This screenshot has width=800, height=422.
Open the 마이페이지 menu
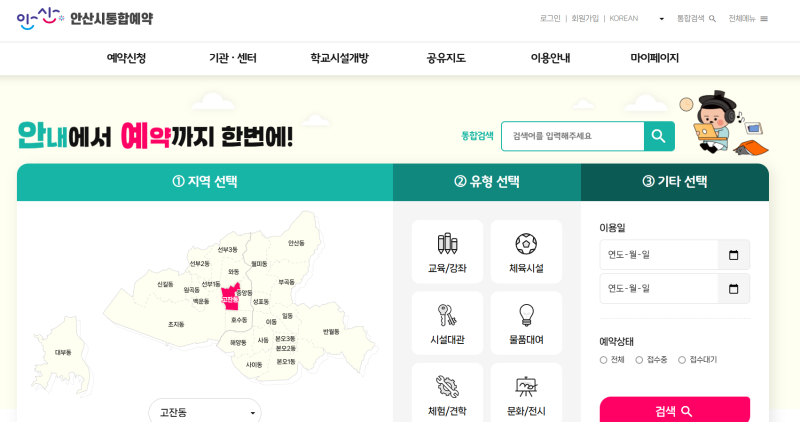pyautogui.click(x=655, y=58)
